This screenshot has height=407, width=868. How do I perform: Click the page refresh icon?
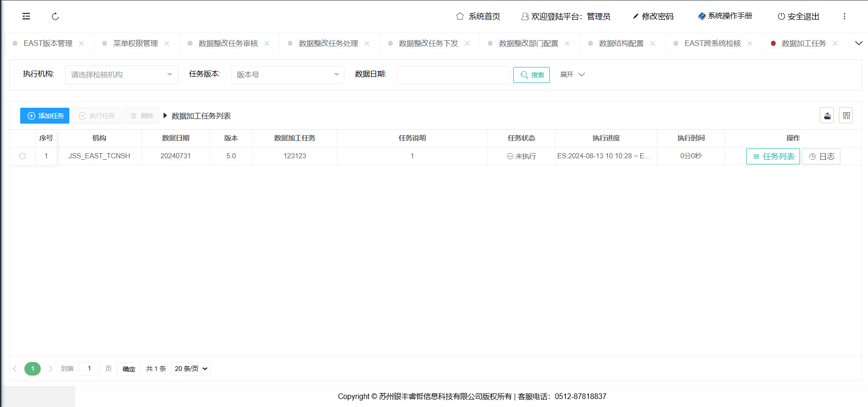[x=55, y=16]
